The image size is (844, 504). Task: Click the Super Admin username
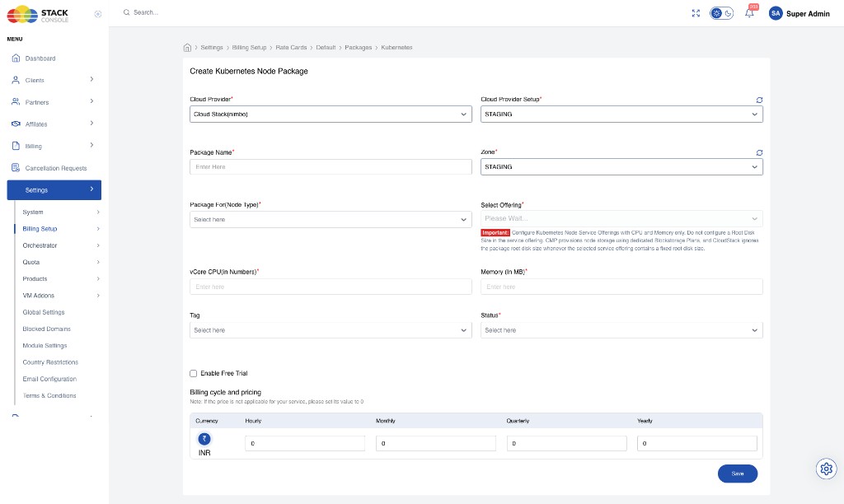(x=808, y=13)
